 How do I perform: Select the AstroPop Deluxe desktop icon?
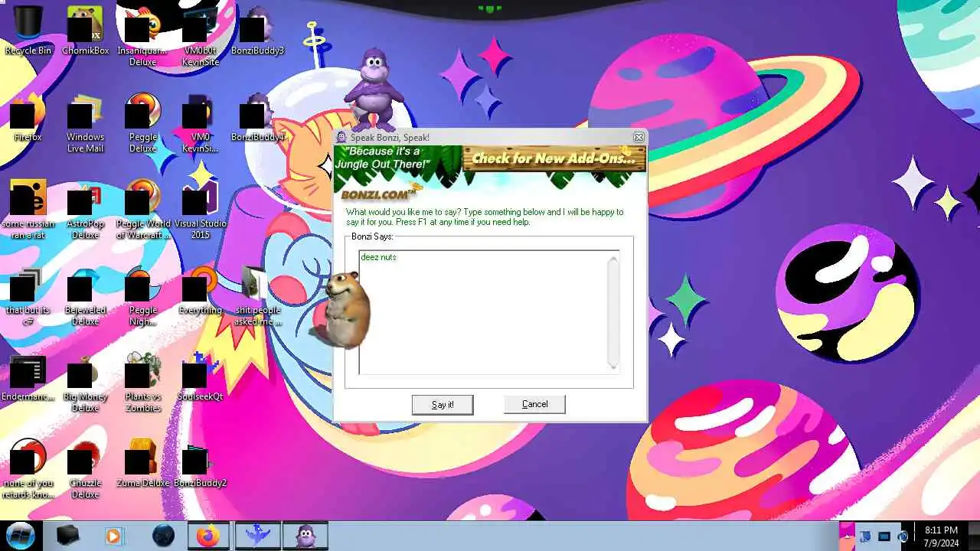point(86,210)
